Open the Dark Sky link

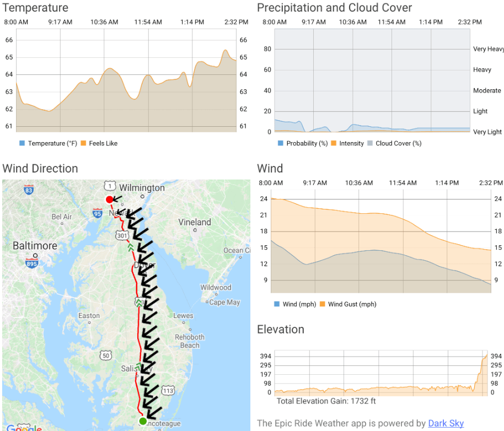[x=446, y=423]
